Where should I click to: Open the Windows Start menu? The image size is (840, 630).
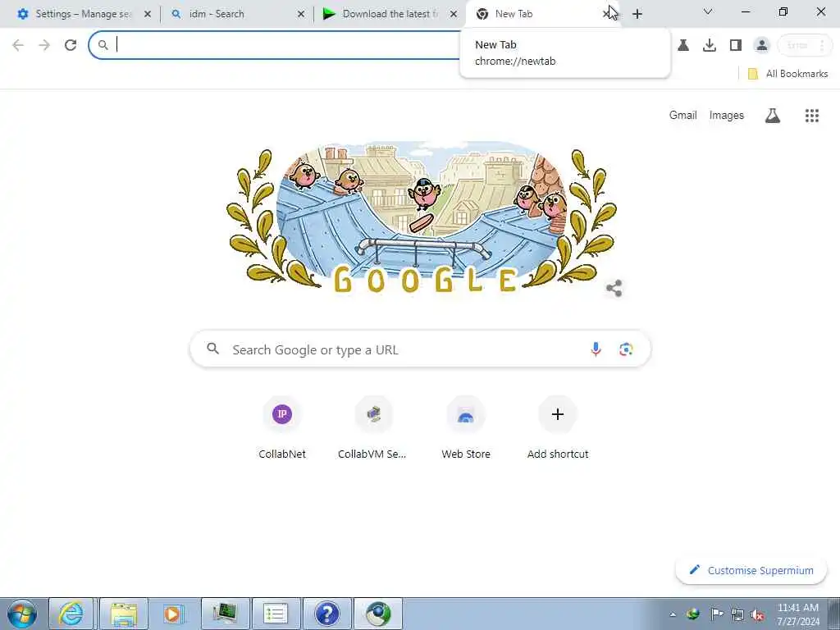click(x=22, y=614)
